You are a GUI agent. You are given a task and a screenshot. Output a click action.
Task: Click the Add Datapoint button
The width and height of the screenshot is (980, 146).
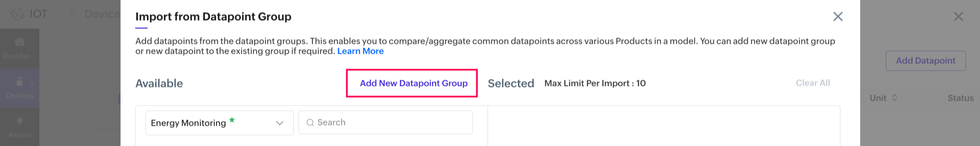click(x=926, y=61)
